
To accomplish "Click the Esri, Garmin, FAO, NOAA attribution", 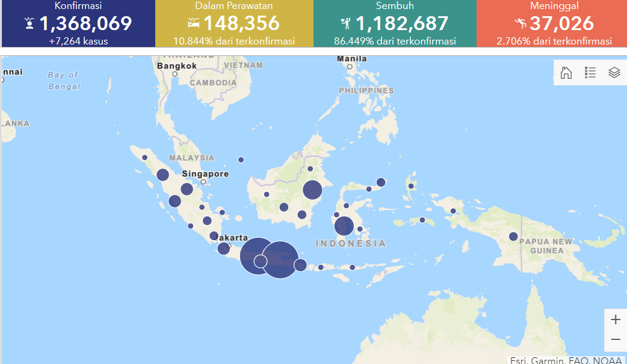I will [x=566, y=360].
